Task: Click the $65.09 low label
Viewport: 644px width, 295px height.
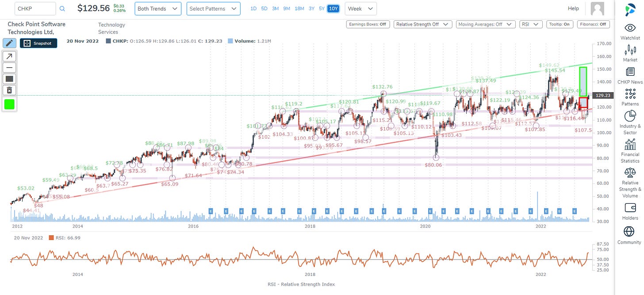Action: (x=170, y=184)
